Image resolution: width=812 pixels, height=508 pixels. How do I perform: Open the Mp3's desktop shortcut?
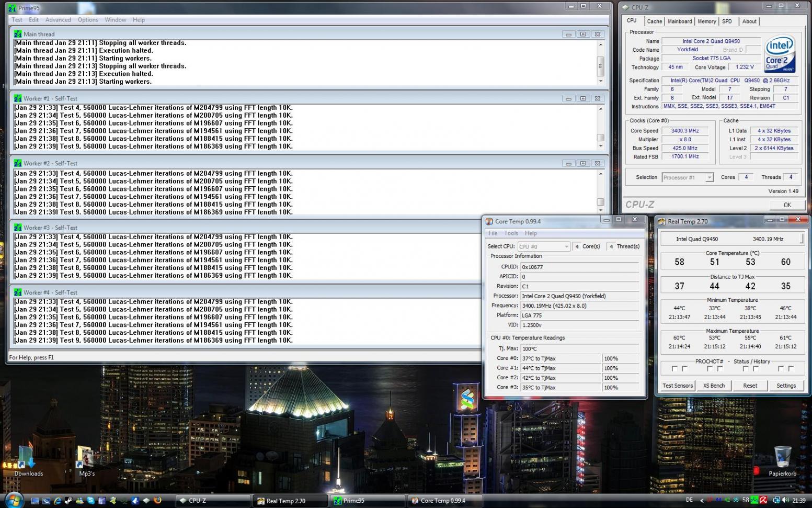(x=86, y=461)
